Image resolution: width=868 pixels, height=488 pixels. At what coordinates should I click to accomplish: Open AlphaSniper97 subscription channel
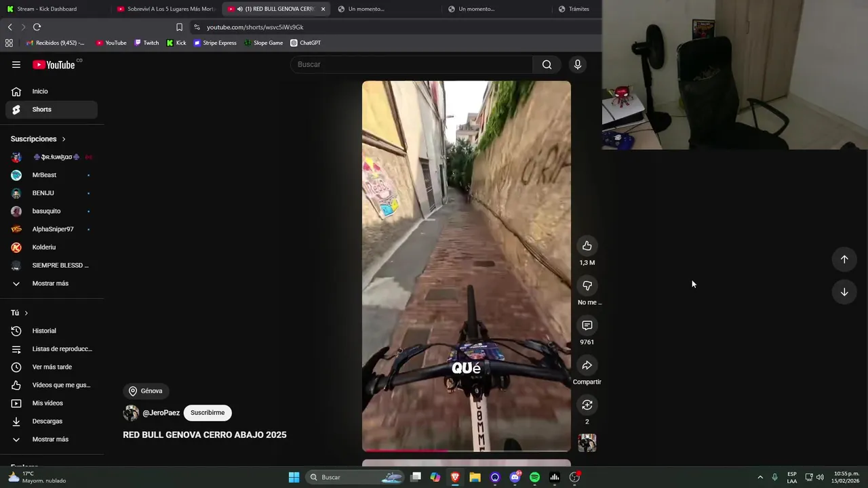click(x=51, y=229)
